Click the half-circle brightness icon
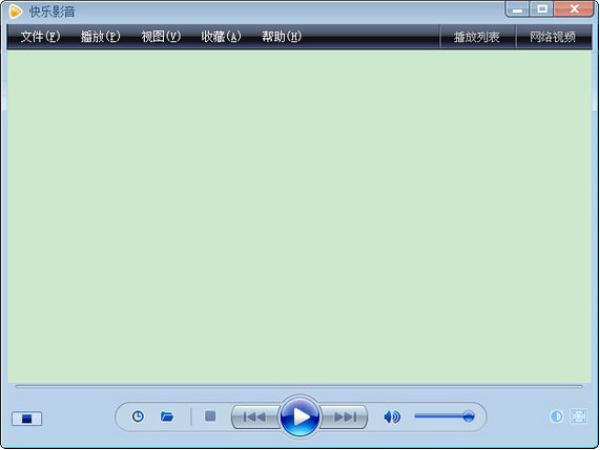This screenshot has height=450, width=600. pyautogui.click(x=557, y=417)
